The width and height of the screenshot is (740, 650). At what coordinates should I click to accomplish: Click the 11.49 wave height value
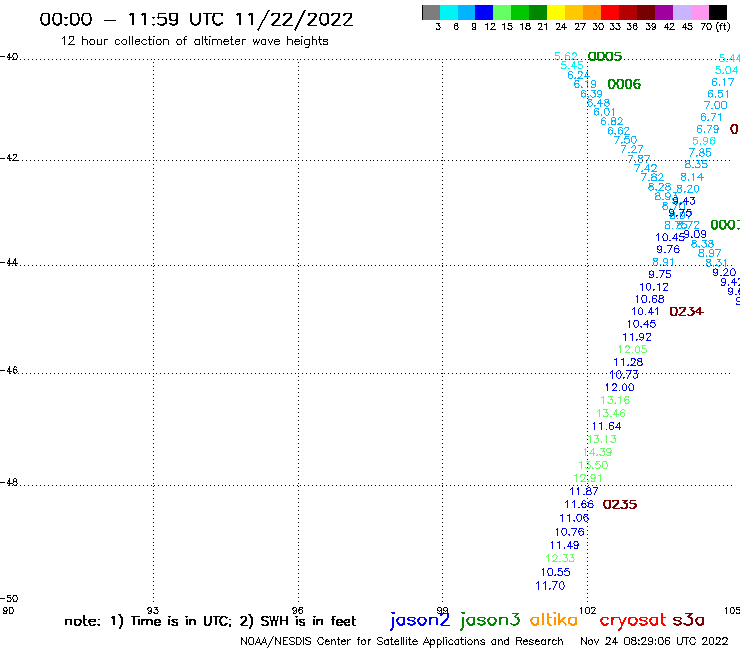564,545
